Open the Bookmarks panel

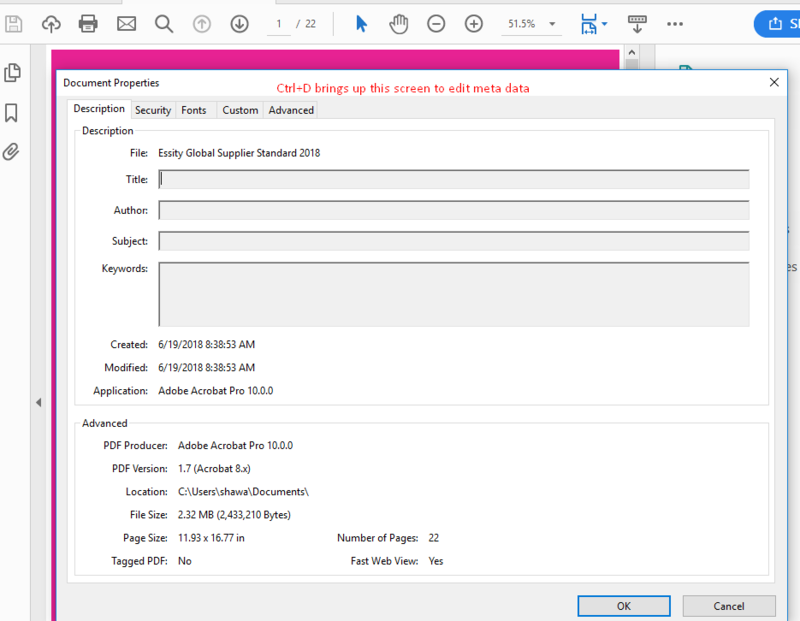[x=13, y=113]
